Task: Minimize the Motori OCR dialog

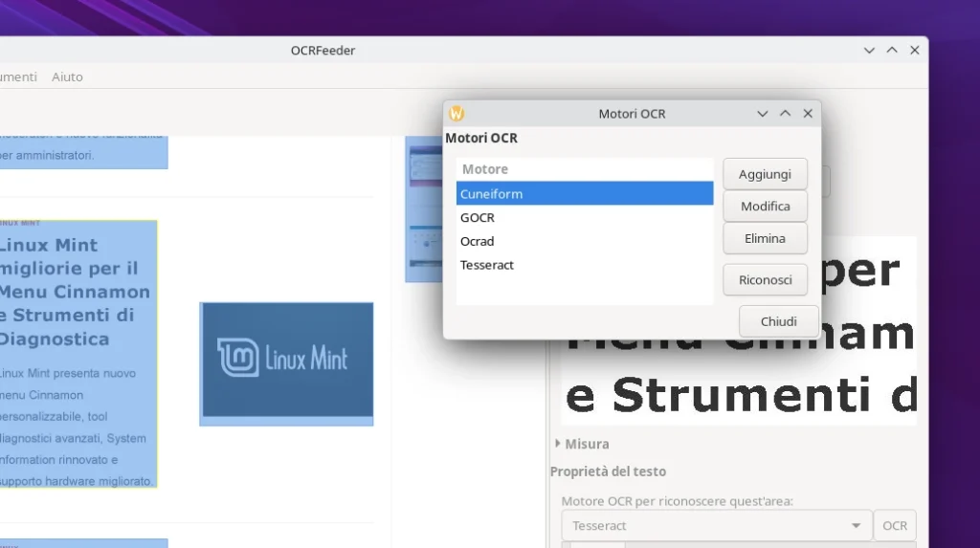Action: (763, 114)
